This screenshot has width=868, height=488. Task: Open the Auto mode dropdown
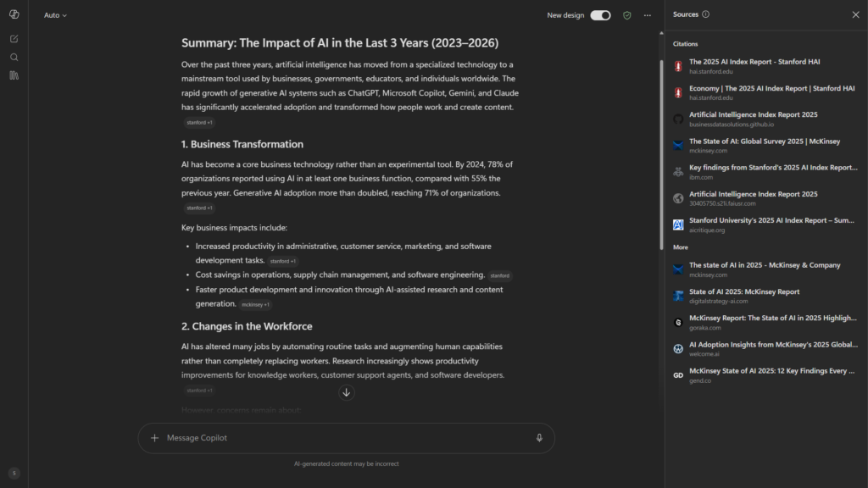(x=55, y=15)
